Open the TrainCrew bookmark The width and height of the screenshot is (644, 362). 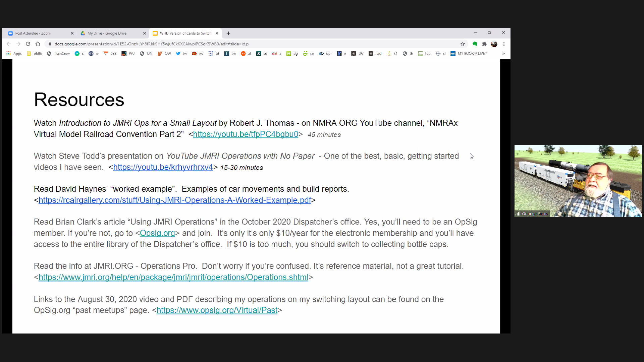pos(59,54)
